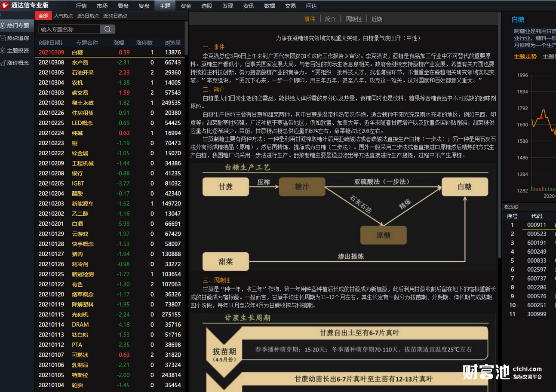Select the DRAM topic row

click(110, 325)
